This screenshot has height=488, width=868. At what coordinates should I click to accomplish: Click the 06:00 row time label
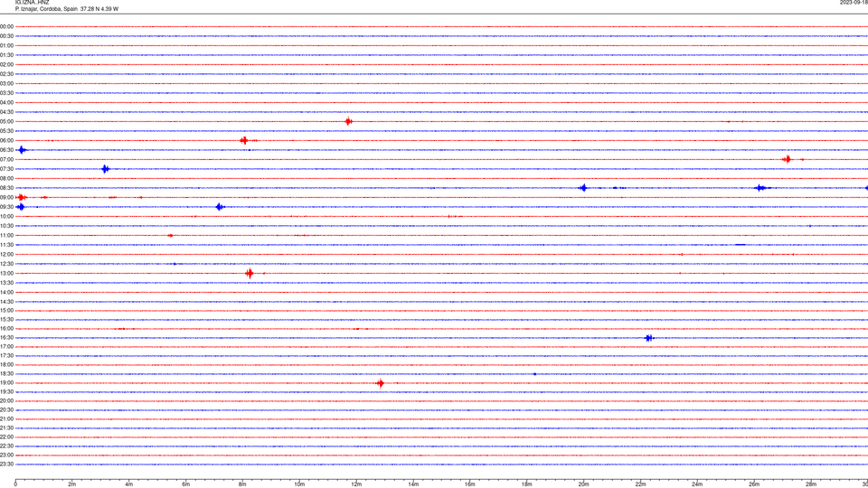(x=6, y=141)
